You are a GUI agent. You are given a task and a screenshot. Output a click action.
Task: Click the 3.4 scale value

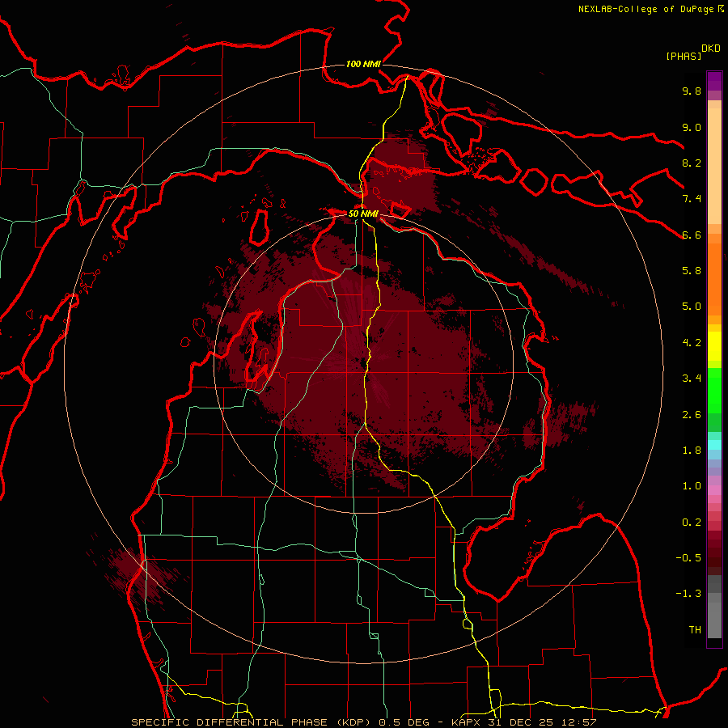(692, 379)
